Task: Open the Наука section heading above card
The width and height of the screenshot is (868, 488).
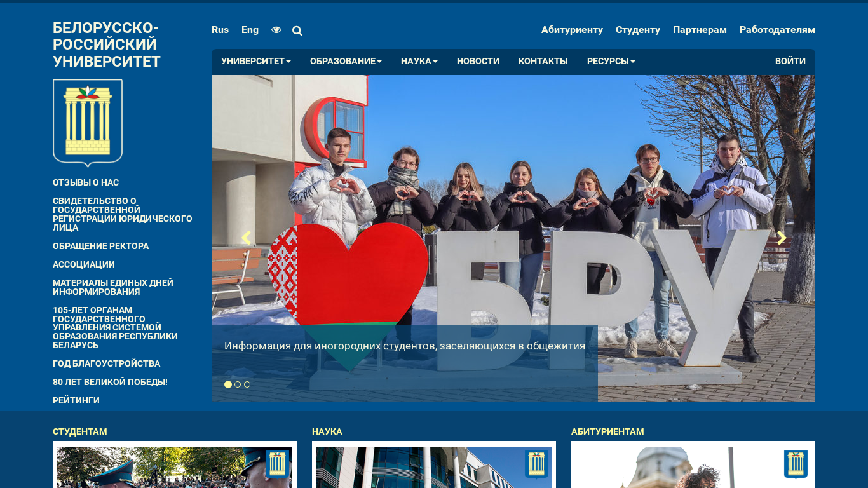Action: pos(327,431)
